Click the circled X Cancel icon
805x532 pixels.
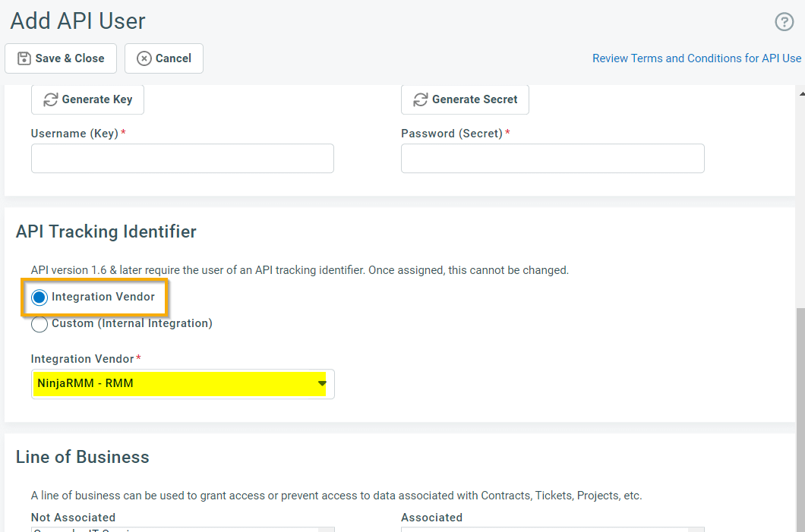coord(144,58)
